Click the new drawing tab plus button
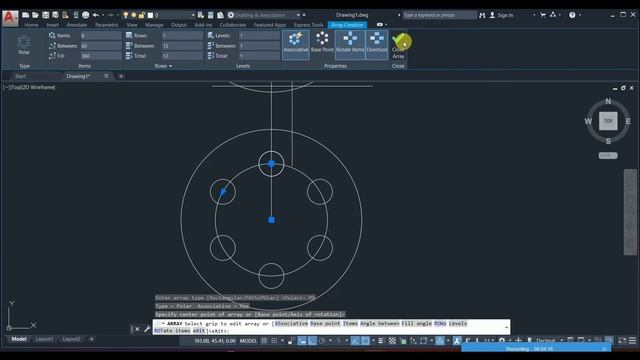The height and width of the screenshot is (360, 640). pyautogui.click(x=121, y=76)
